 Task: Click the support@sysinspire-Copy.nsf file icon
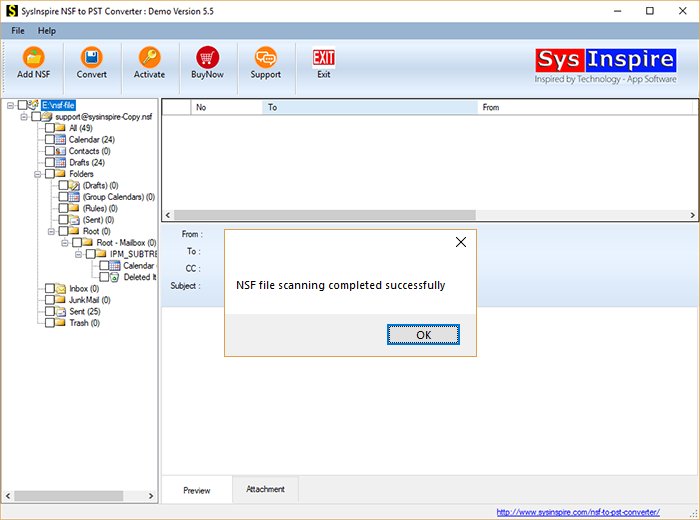(x=47, y=116)
